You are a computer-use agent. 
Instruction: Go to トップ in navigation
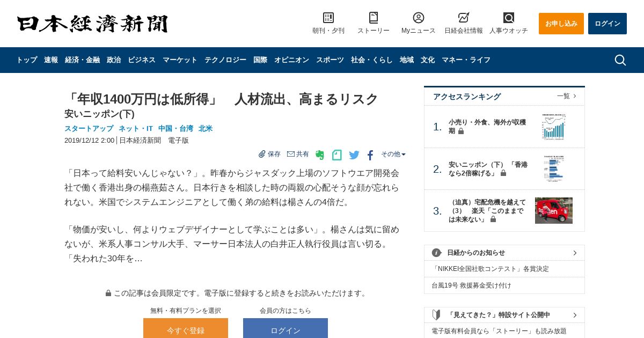(x=27, y=60)
